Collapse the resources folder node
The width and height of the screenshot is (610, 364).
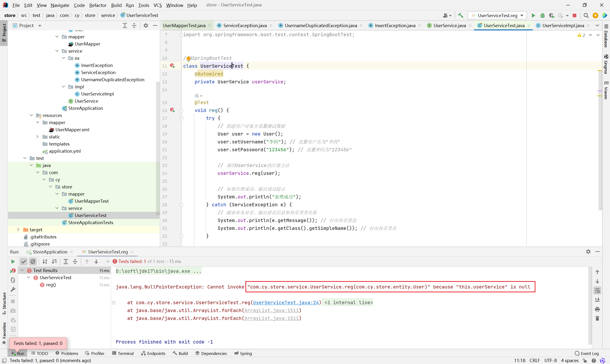31,115
